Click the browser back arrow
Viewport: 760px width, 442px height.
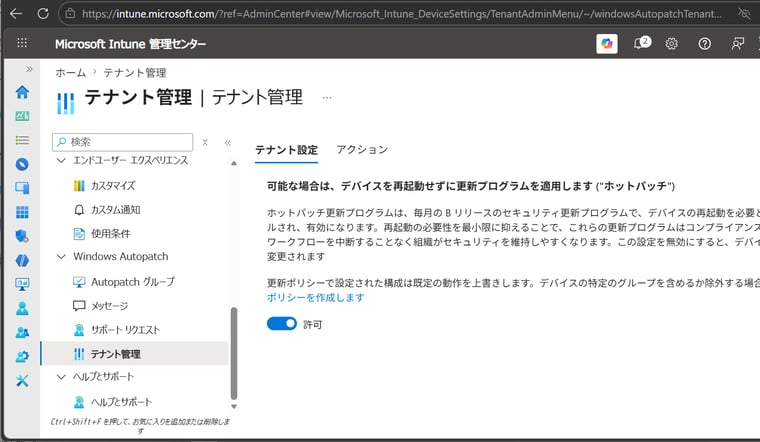(x=16, y=14)
